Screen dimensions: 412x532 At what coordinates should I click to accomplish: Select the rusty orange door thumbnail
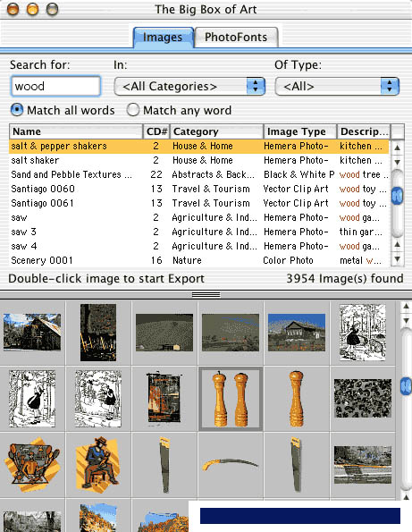coord(164,399)
